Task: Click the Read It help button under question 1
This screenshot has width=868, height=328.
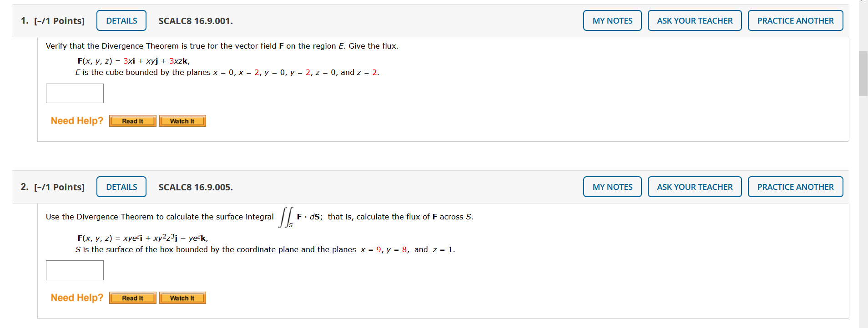Action: click(132, 121)
